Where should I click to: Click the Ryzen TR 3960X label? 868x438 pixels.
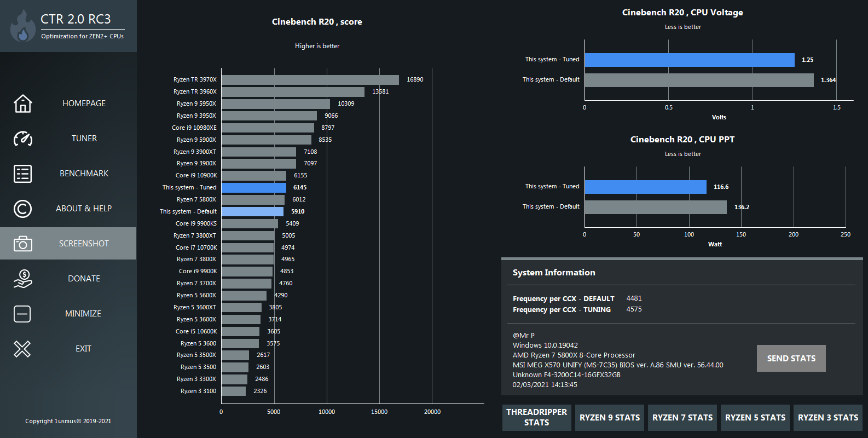coord(195,91)
